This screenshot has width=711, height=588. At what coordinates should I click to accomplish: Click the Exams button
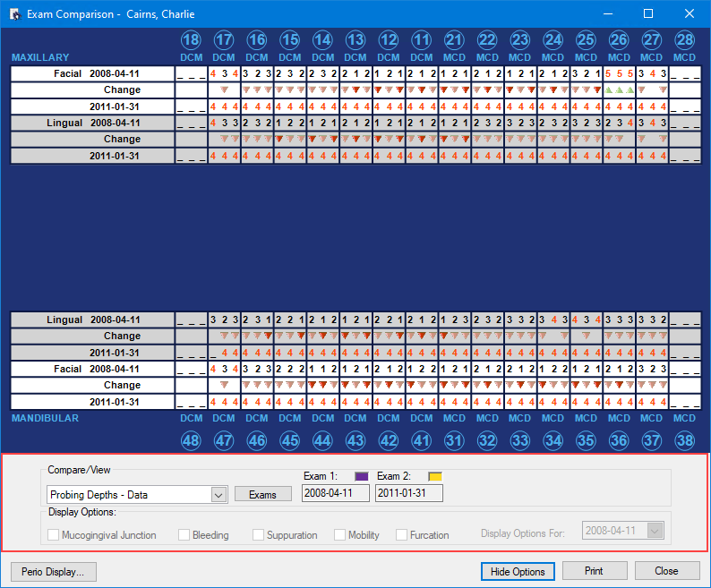click(x=262, y=494)
